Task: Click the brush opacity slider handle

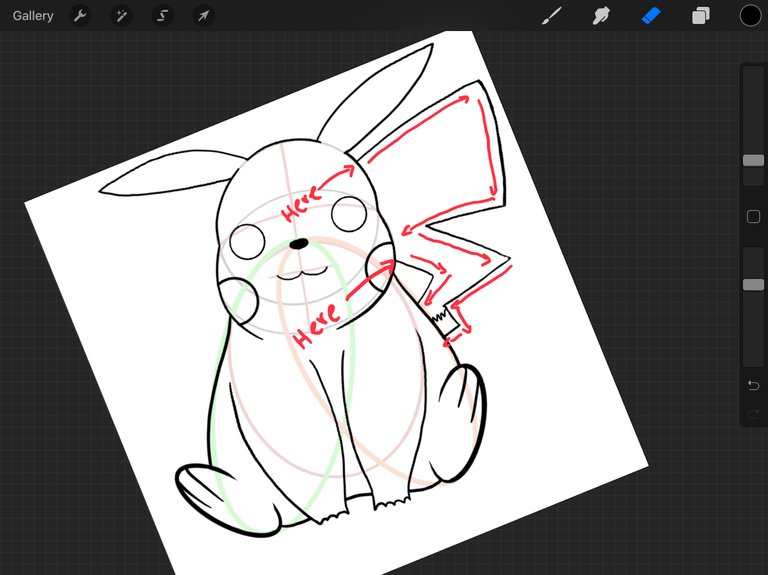Action: click(x=753, y=285)
